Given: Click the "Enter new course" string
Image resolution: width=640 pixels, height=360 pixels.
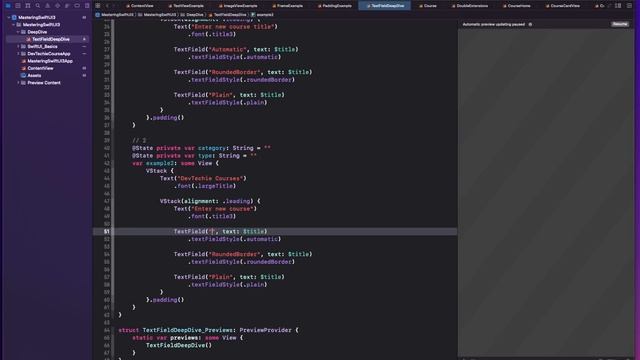Looking at the screenshot, I should pos(224,209).
